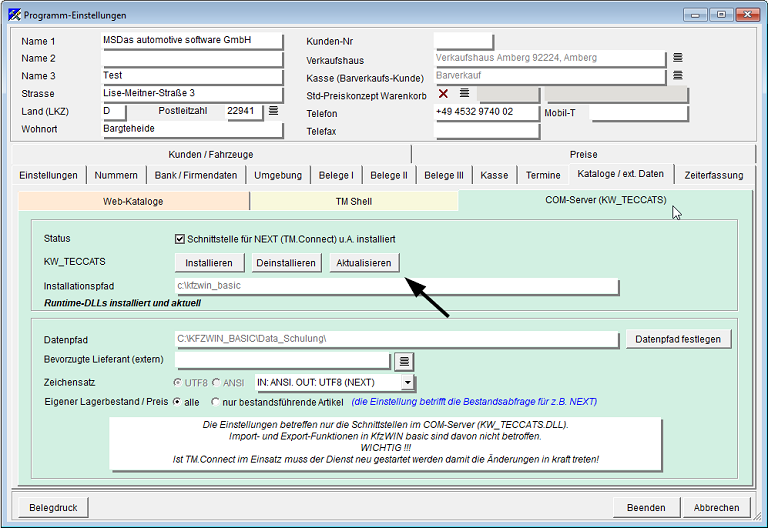
Task: Open Bevorzugte Lieferant selection list button
Action: click(404, 361)
